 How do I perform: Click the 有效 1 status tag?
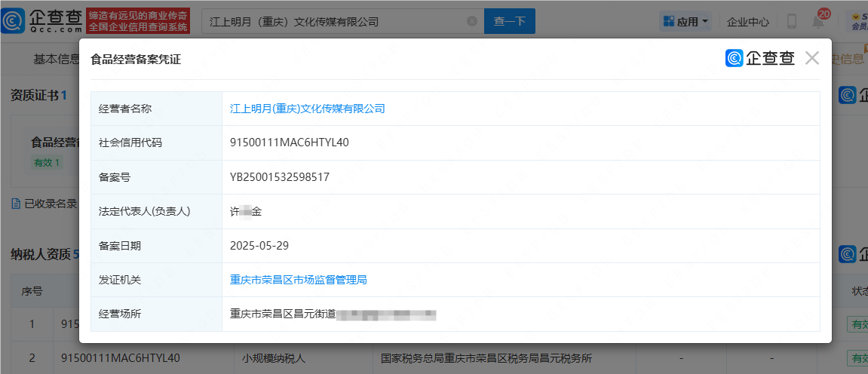[47, 163]
